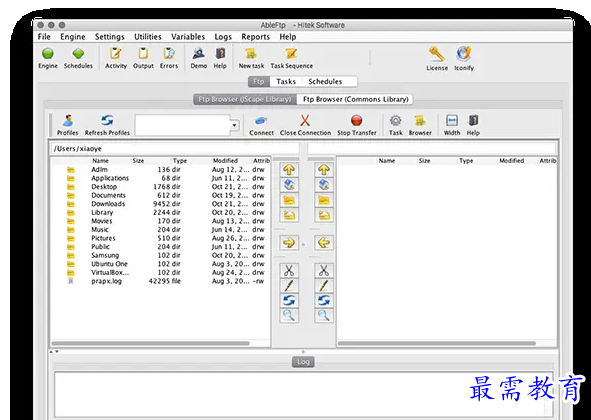Open the Utilities menu

pos(148,37)
